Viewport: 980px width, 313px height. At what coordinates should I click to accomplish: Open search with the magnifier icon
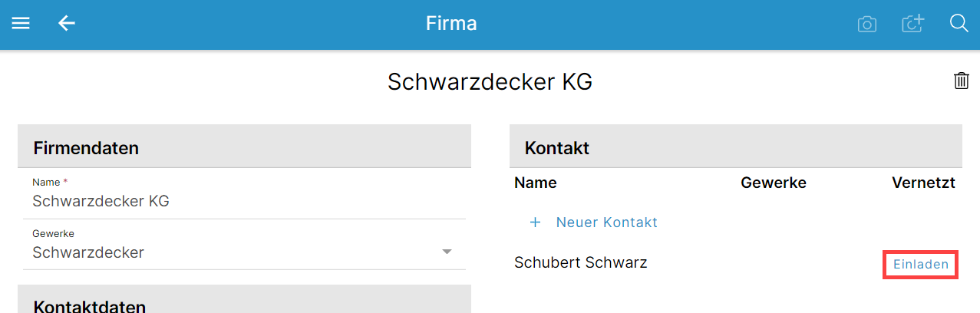point(959,24)
